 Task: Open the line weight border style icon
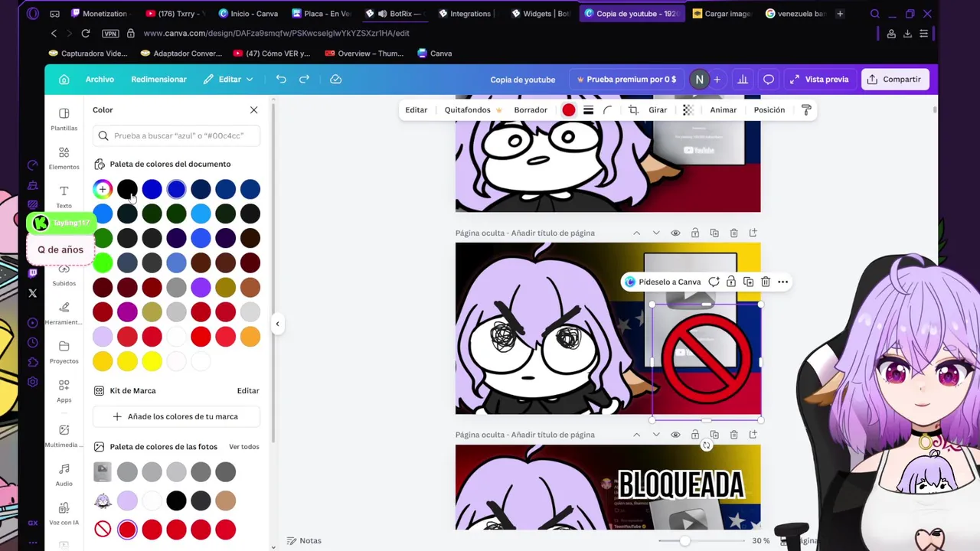(x=588, y=110)
